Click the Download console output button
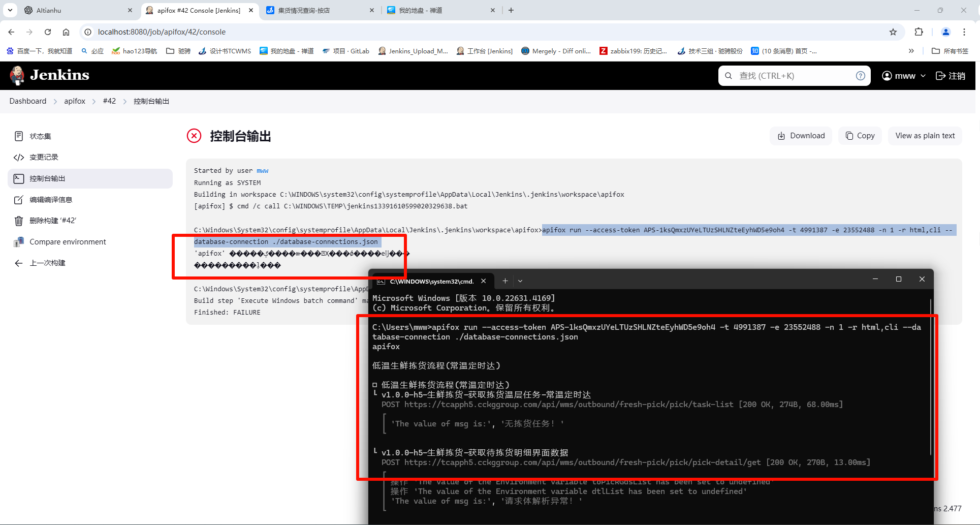Screen dimensions: 980x525 point(801,136)
